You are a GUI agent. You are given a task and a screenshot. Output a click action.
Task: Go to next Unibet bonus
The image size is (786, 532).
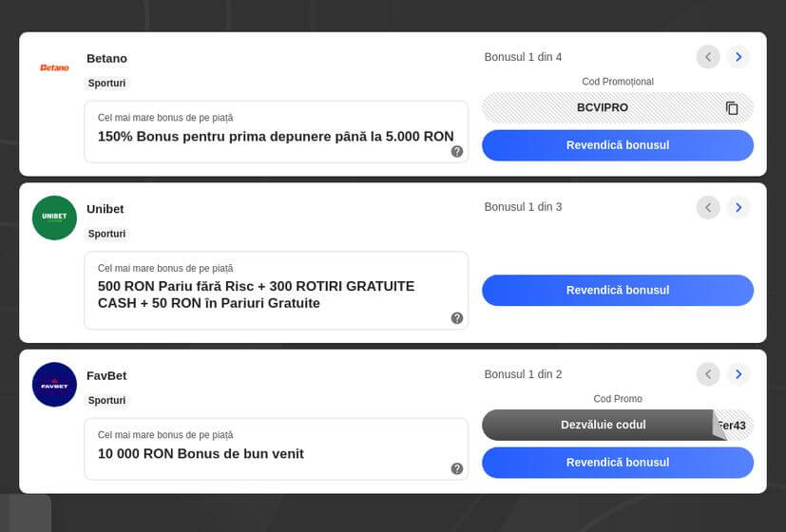tap(738, 207)
